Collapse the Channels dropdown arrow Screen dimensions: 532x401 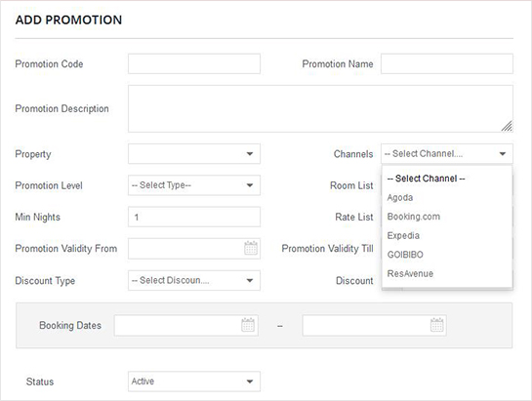pyautogui.click(x=503, y=154)
